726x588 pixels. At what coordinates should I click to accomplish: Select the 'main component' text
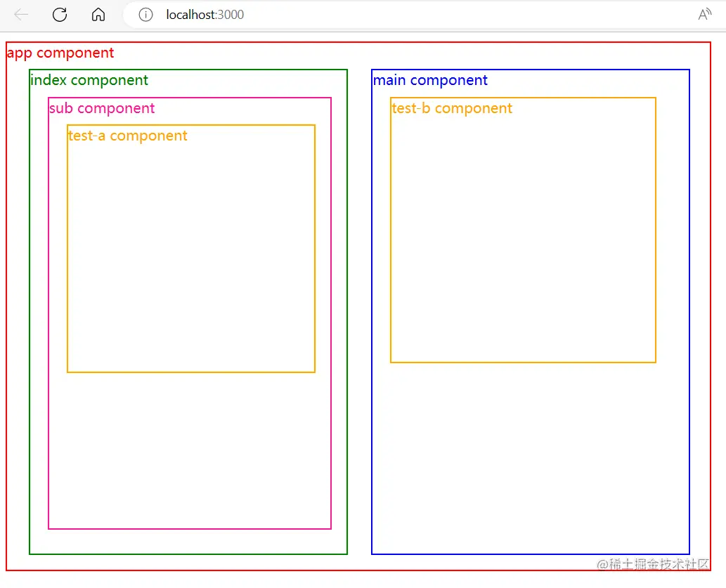(430, 81)
